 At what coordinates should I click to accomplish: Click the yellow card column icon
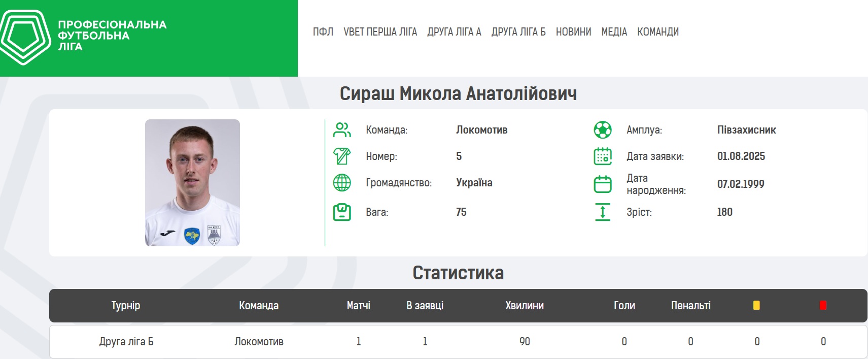[x=756, y=305]
